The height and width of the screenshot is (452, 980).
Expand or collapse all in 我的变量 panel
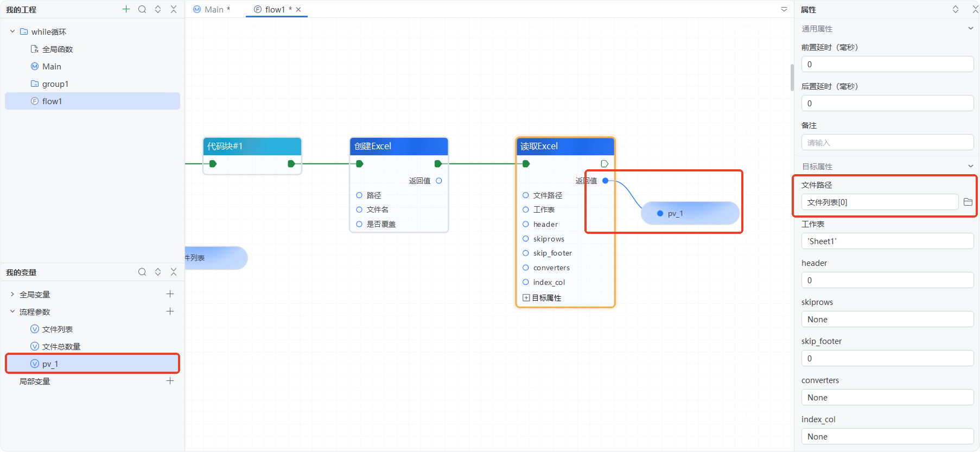click(x=158, y=272)
